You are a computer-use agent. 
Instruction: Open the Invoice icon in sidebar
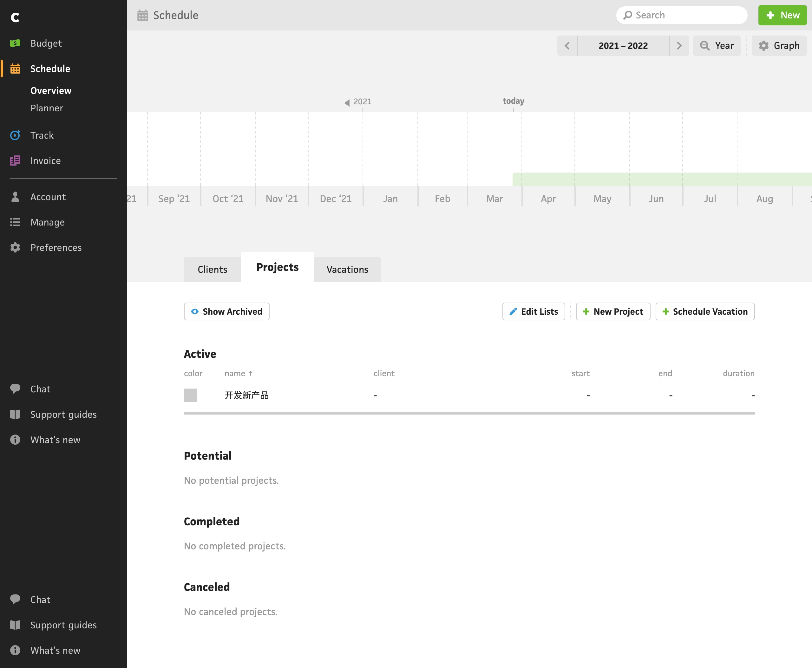15,160
